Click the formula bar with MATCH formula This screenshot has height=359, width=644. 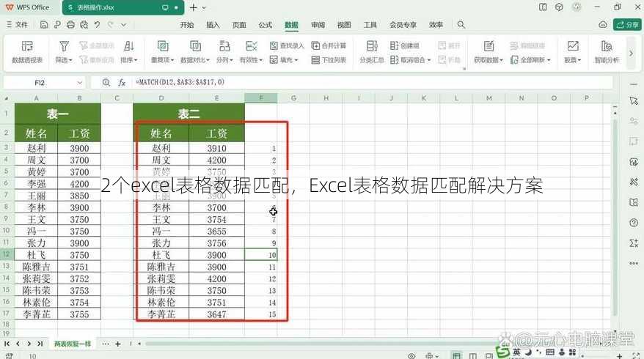[x=372, y=83]
